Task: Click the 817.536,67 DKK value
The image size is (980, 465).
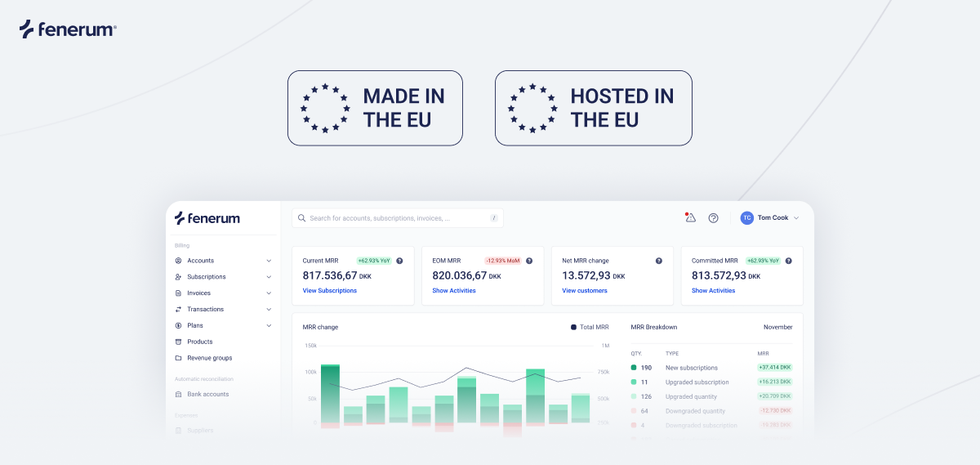Action: coord(337,276)
